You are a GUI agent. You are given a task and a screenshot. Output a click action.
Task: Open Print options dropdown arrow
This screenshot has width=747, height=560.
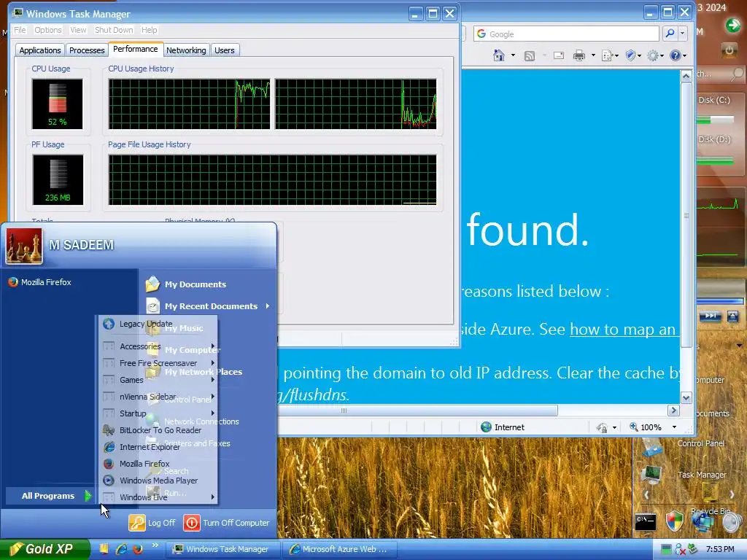pyautogui.click(x=593, y=55)
